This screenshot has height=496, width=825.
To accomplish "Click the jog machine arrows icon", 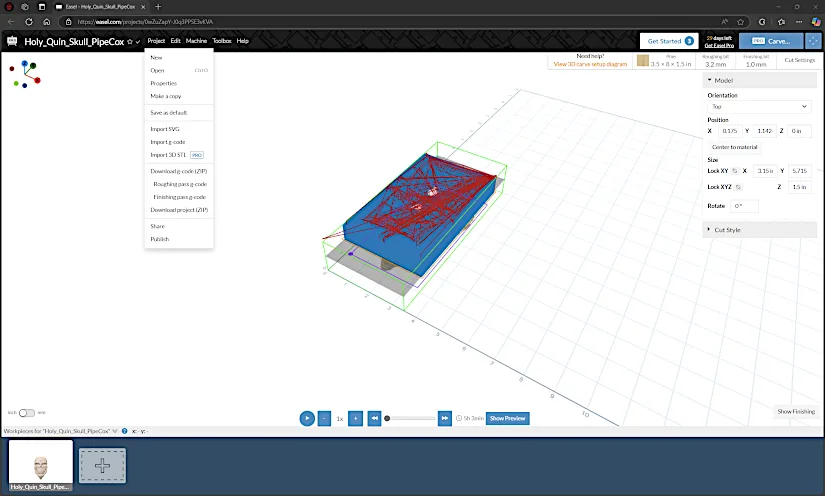I will click(x=813, y=41).
